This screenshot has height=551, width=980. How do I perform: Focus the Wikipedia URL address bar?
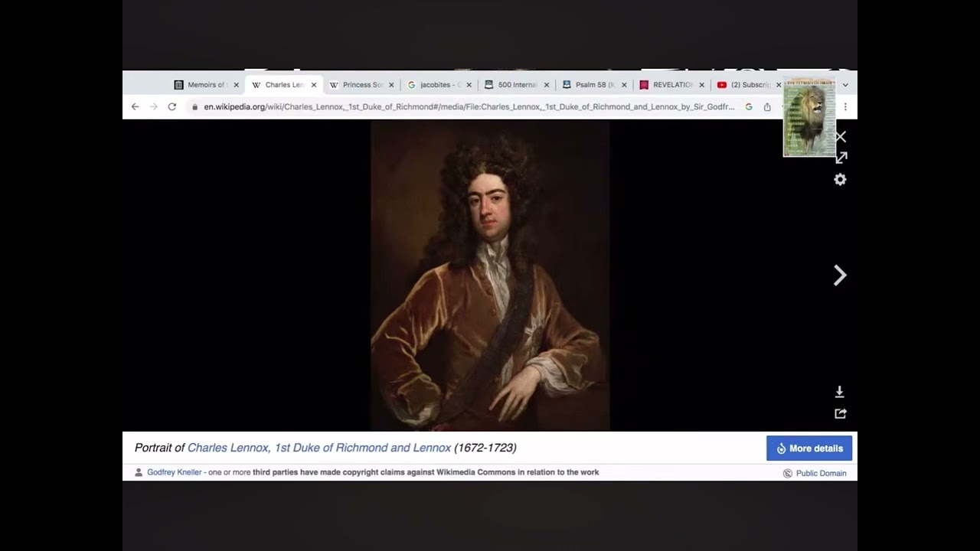coord(469,107)
